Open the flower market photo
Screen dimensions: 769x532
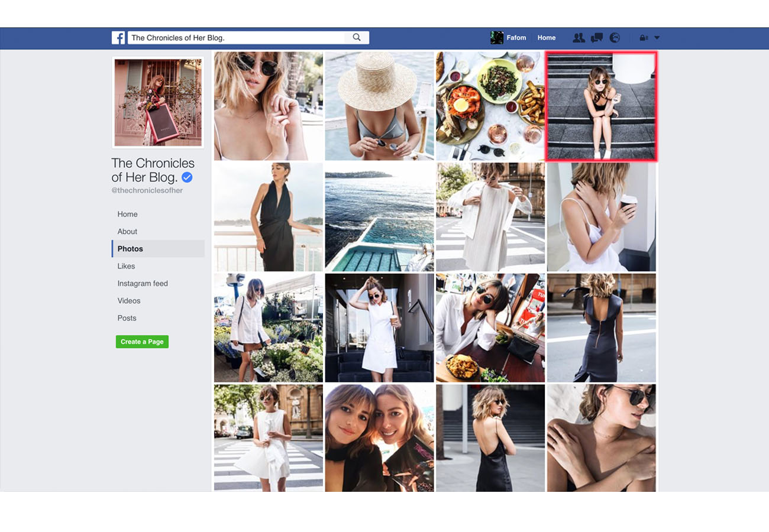[x=269, y=328]
